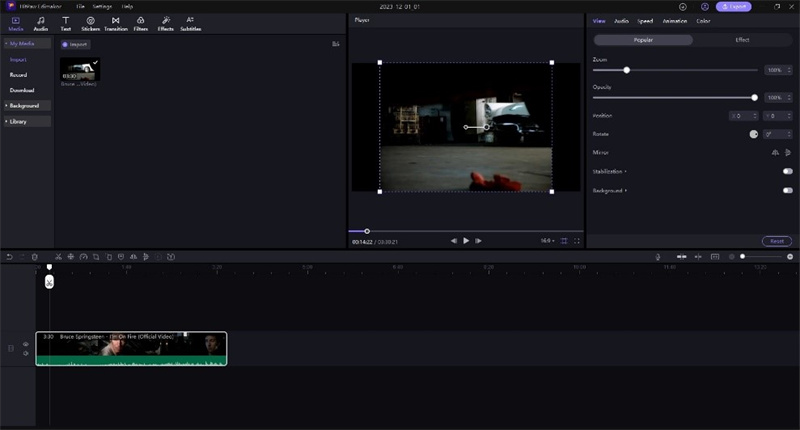Mirror horizontally in the View panel
This screenshot has height=430, width=800.
pyautogui.click(x=775, y=153)
